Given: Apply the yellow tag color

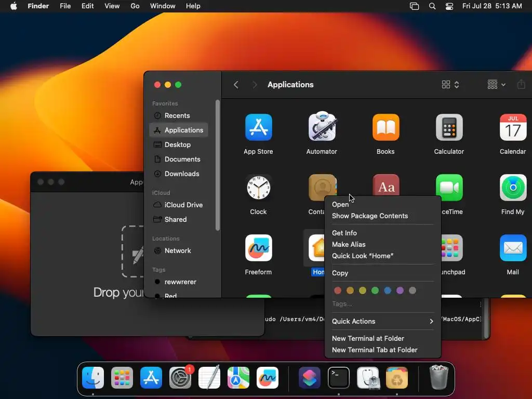Looking at the screenshot, I should click(362, 290).
